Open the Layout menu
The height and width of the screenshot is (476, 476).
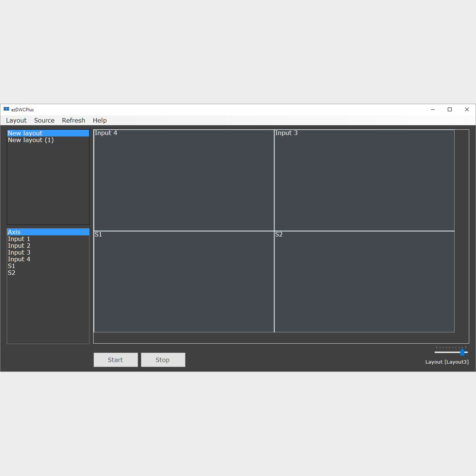(x=16, y=120)
